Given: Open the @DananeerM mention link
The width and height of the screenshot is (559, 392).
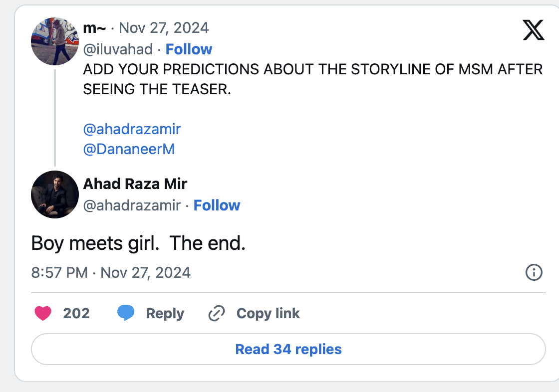Looking at the screenshot, I should click(x=129, y=149).
